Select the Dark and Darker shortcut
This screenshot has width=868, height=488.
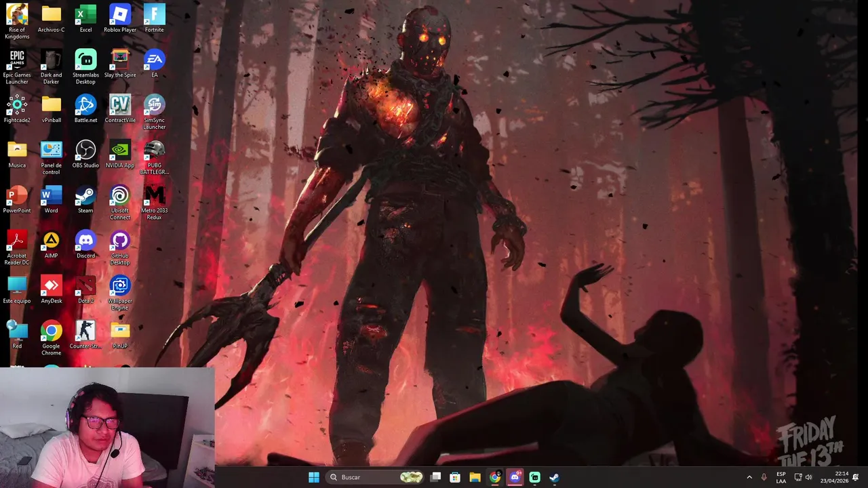[51, 66]
